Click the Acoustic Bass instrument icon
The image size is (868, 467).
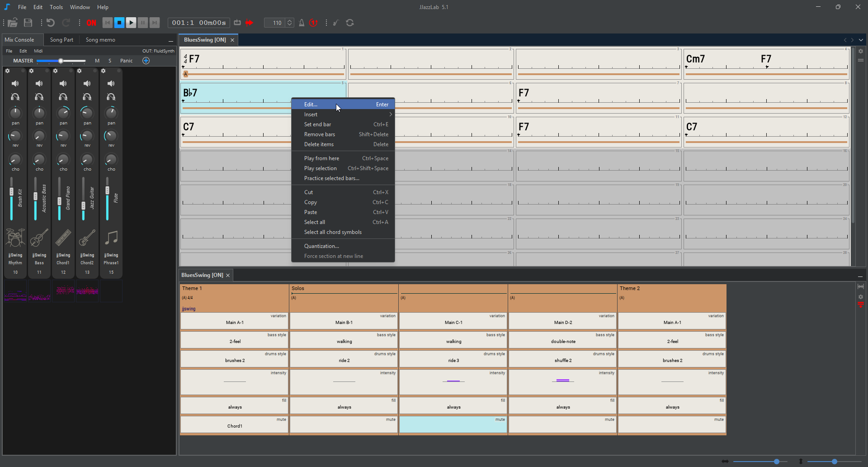(x=39, y=238)
